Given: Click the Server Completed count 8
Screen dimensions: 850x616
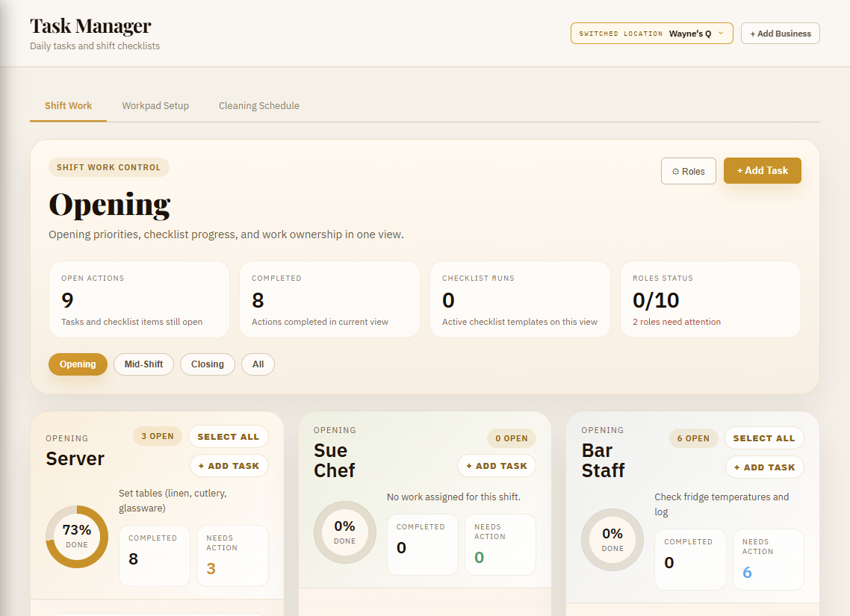Looking at the screenshot, I should point(134,559).
